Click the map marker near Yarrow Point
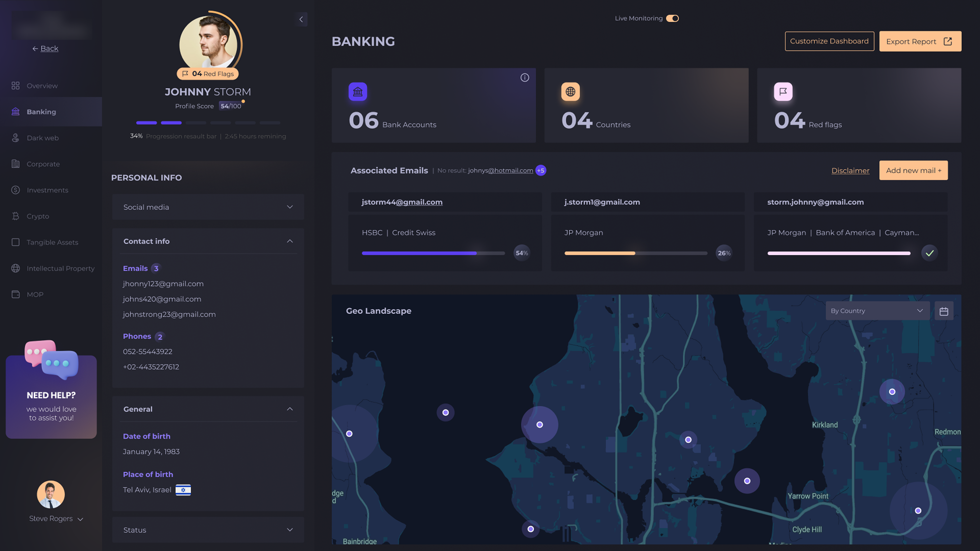980x551 pixels. (x=747, y=481)
